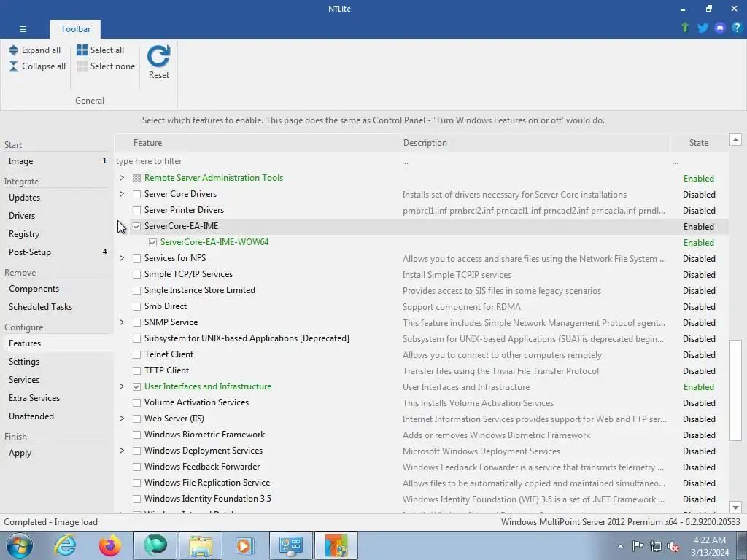Collapse the ServerCore-EA-IME node
The image size is (747, 560).
(x=122, y=226)
